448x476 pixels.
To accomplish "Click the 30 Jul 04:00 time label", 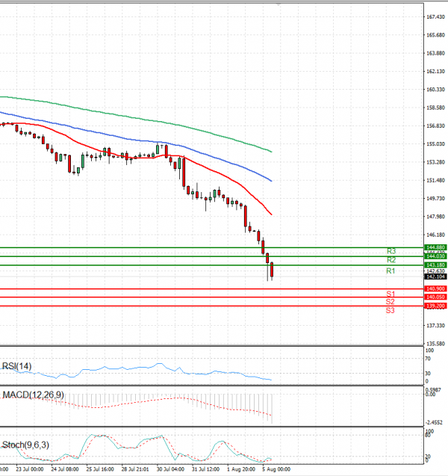I will [x=170, y=469].
